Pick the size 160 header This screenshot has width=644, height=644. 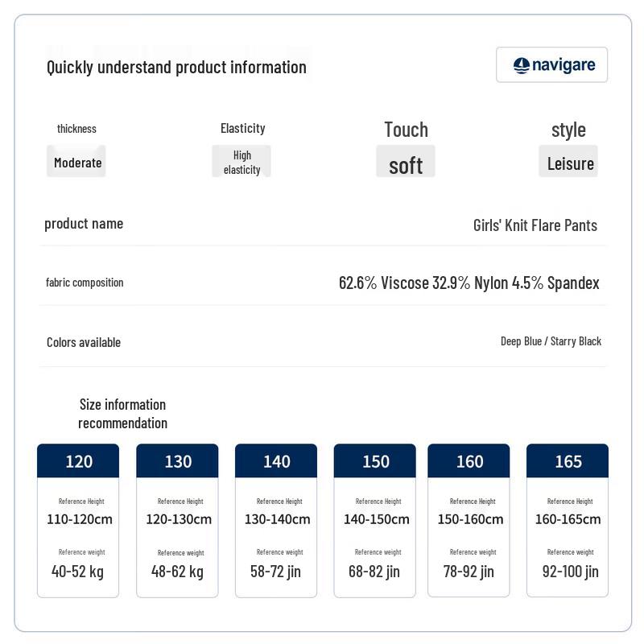click(x=469, y=460)
